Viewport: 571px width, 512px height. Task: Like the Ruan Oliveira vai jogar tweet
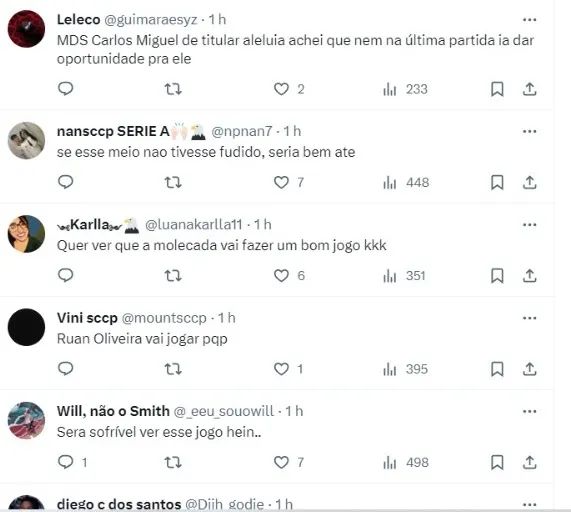[288, 369]
